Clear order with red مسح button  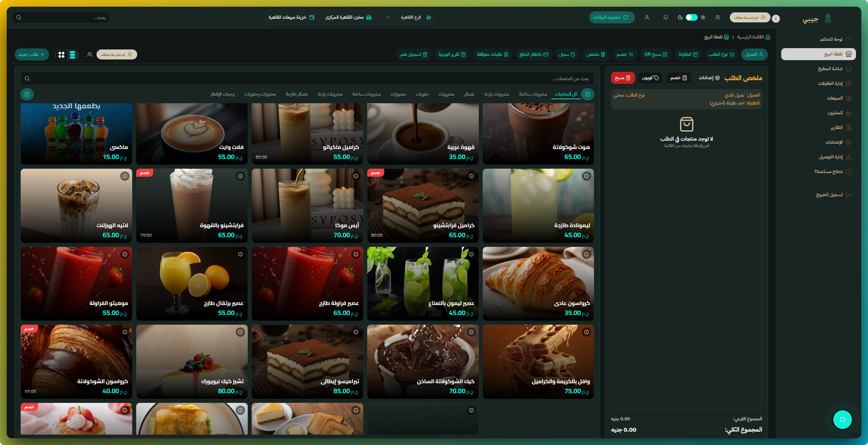click(x=623, y=78)
